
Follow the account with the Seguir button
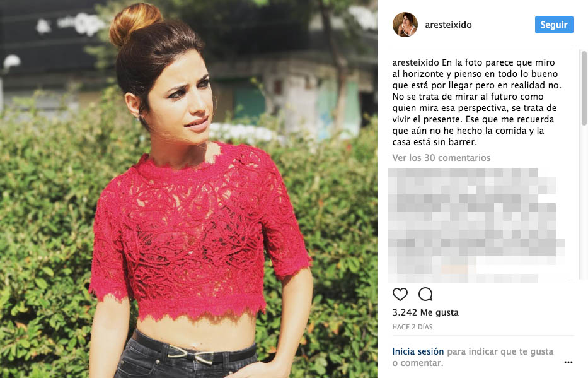pyautogui.click(x=554, y=25)
